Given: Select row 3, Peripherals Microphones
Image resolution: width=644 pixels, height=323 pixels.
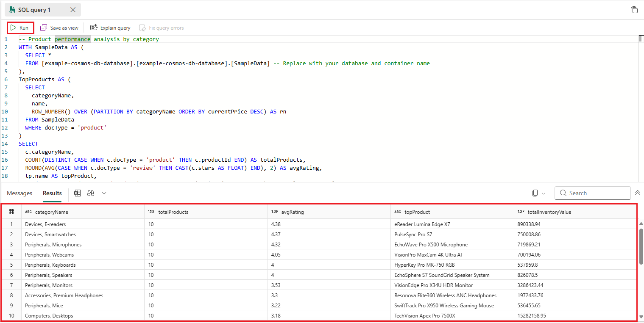Looking at the screenshot, I should click(x=53, y=244).
